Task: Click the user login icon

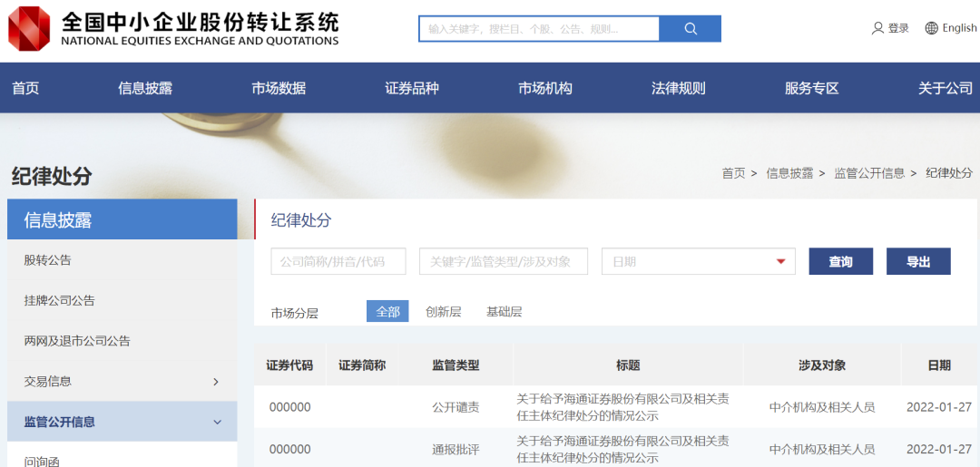Action: pyautogui.click(x=877, y=28)
